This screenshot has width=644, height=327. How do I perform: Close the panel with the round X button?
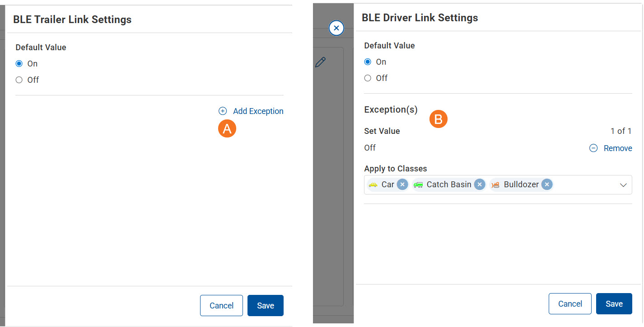(x=336, y=28)
